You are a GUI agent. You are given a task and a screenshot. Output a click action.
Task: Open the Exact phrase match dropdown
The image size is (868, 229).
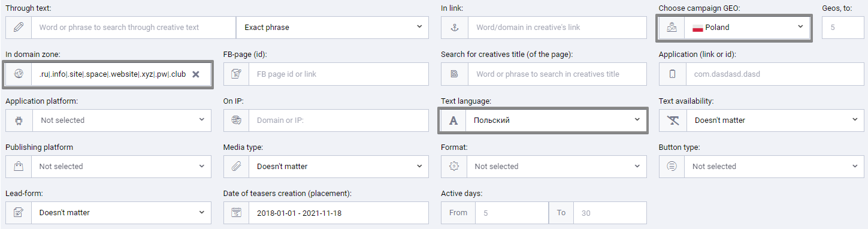pos(332,28)
